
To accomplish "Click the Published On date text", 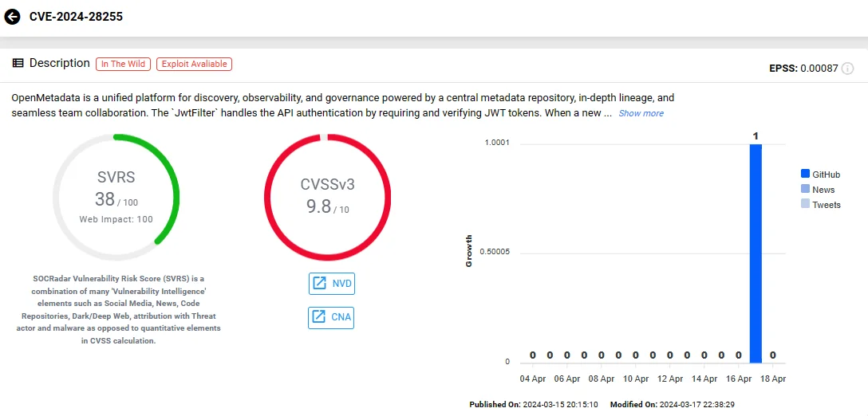I will click(x=534, y=405).
